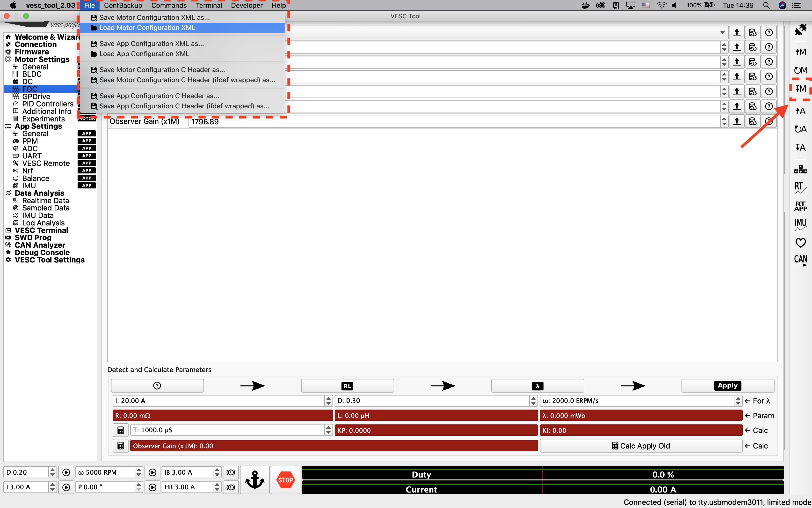This screenshot has height=508, width=812.
Task: Click RL measure button
Action: 347,386
